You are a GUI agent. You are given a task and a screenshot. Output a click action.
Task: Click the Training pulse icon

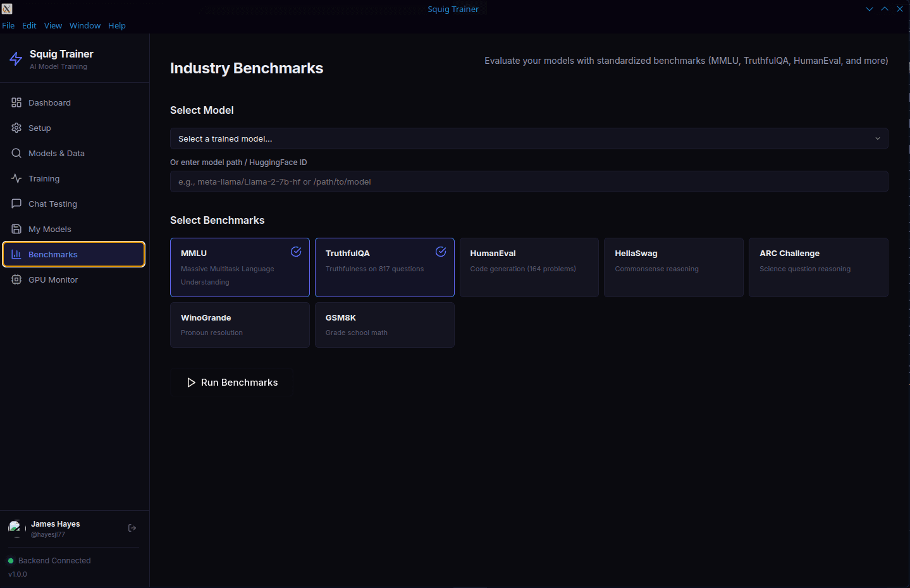tap(16, 178)
